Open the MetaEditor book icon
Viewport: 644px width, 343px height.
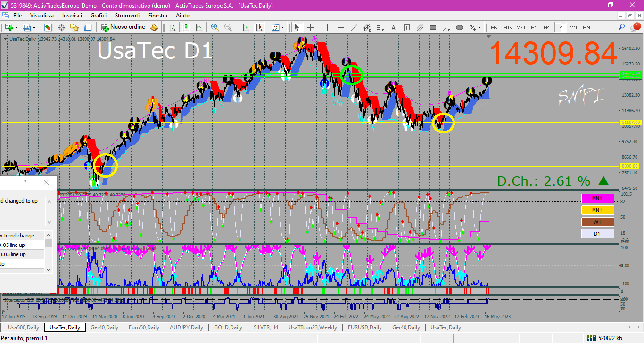tap(154, 27)
